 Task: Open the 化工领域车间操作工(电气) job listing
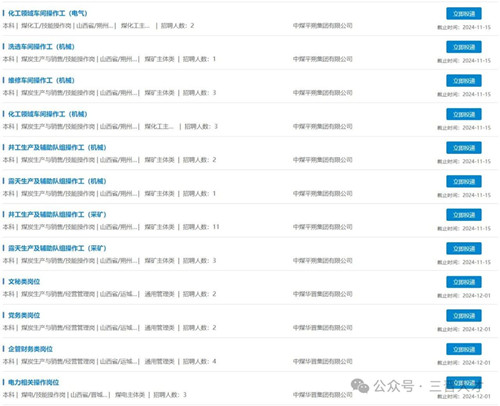point(48,13)
